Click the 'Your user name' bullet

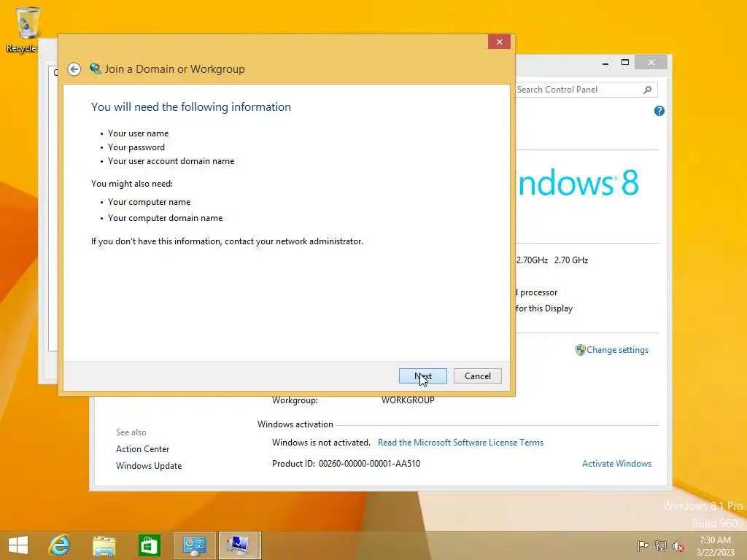138,133
